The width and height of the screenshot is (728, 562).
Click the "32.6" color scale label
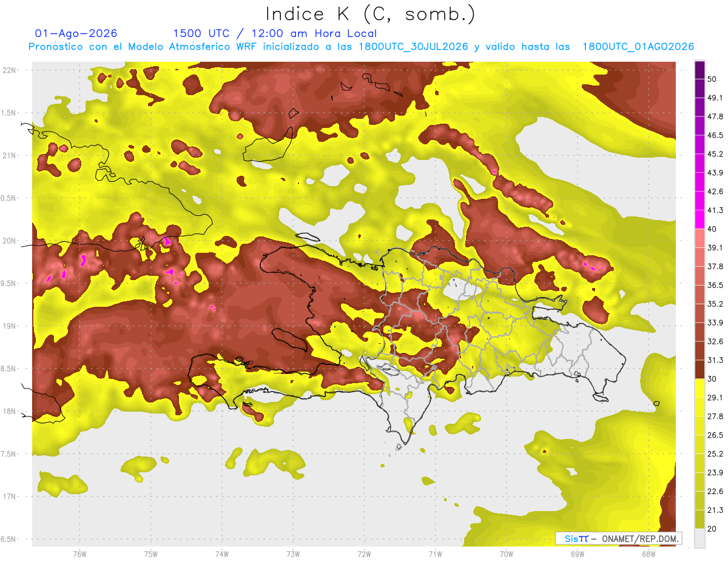(x=715, y=341)
